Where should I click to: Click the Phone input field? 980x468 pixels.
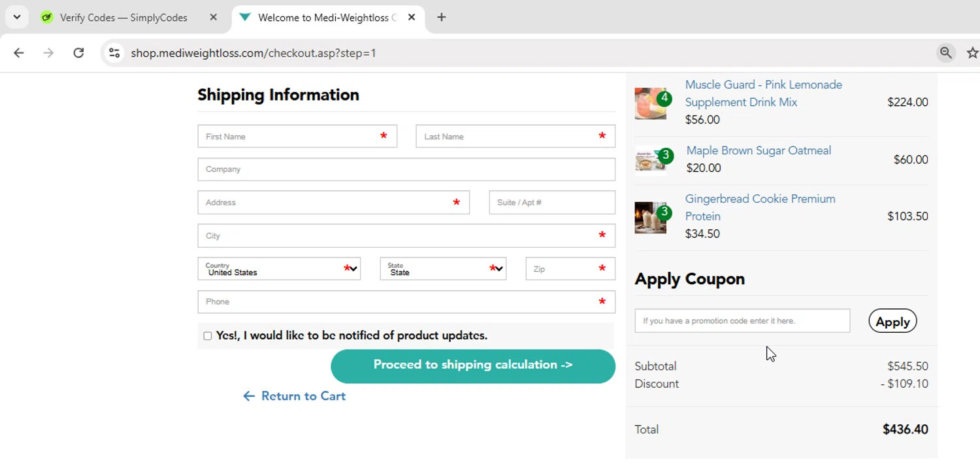pos(406,302)
